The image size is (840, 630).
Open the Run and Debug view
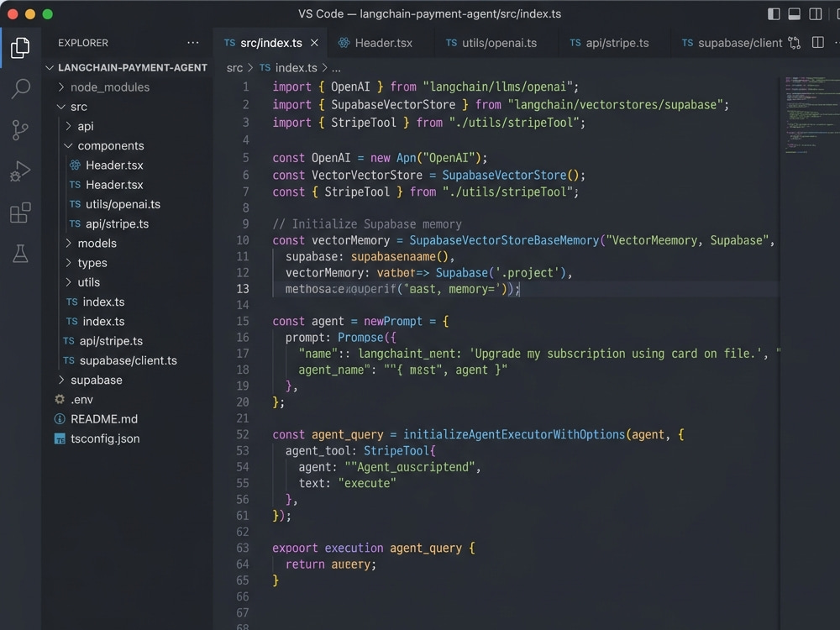pyautogui.click(x=20, y=171)
